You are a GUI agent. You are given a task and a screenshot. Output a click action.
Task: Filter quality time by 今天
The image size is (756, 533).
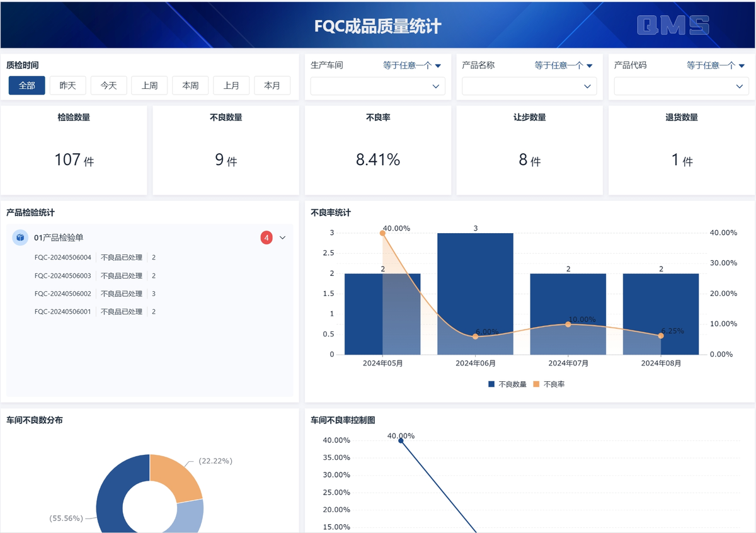[x=109, y=86]
